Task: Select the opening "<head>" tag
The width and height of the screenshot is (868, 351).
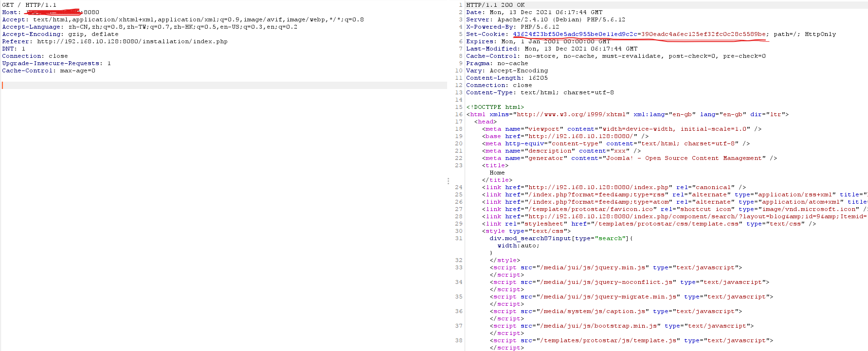Action: pos(486,122)
